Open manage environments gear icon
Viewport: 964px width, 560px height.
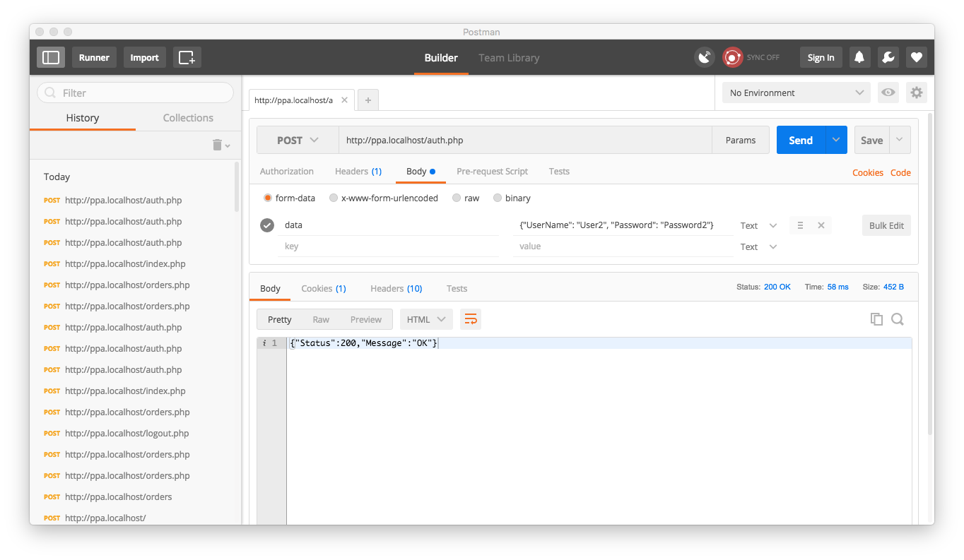[x=917, y=93]
